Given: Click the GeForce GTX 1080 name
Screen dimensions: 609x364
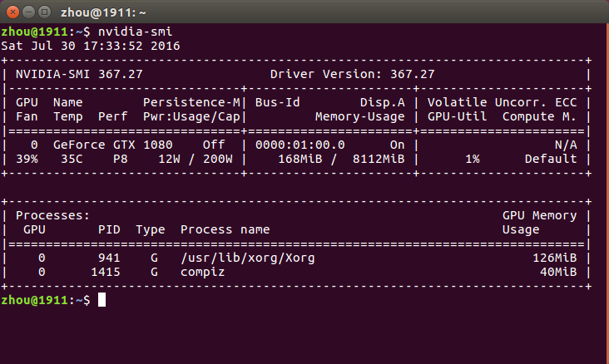Looking at the screenshot, I should tap(112, 145).
